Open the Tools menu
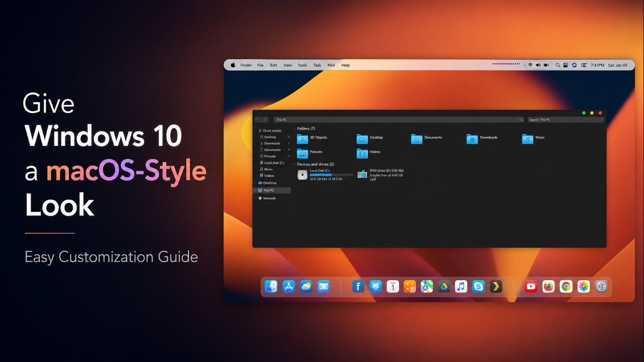The image size is (644, 362). (302, 65)
